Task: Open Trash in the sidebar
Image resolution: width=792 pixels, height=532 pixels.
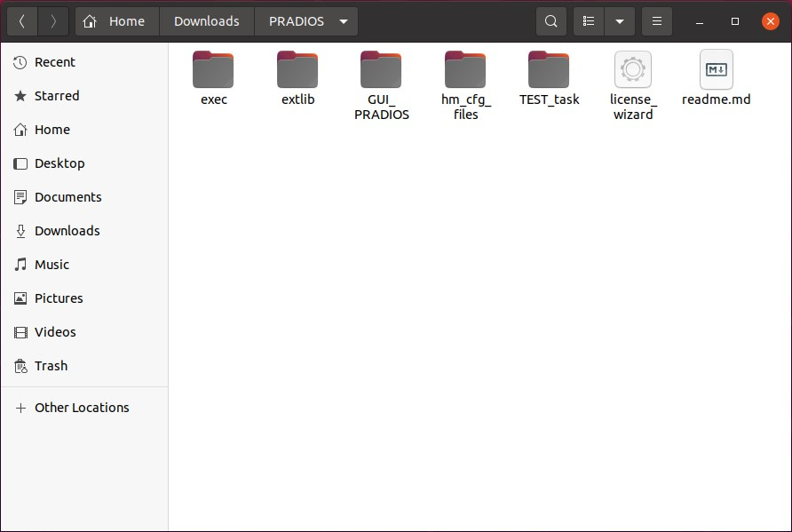Action: pyautogui.click(x=84, y=366)
